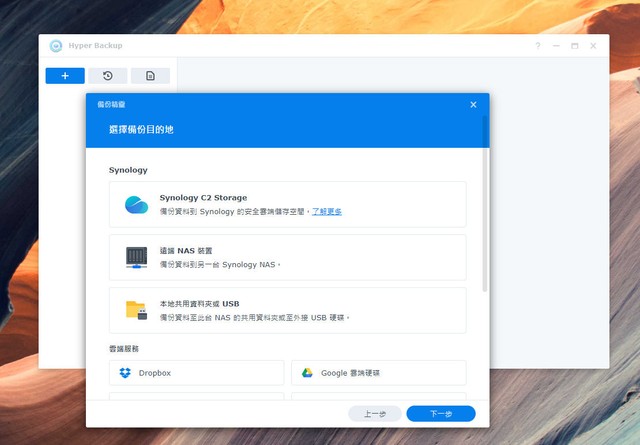640x445 pixels.
Task: Open Hyper Backup help question mark
Action: (538, 46)
